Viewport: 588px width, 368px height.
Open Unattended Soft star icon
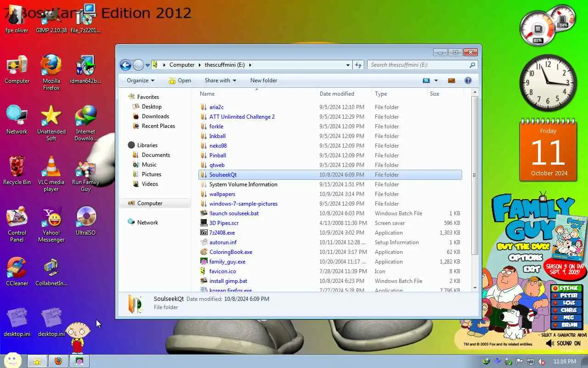[x=51, y=123]
